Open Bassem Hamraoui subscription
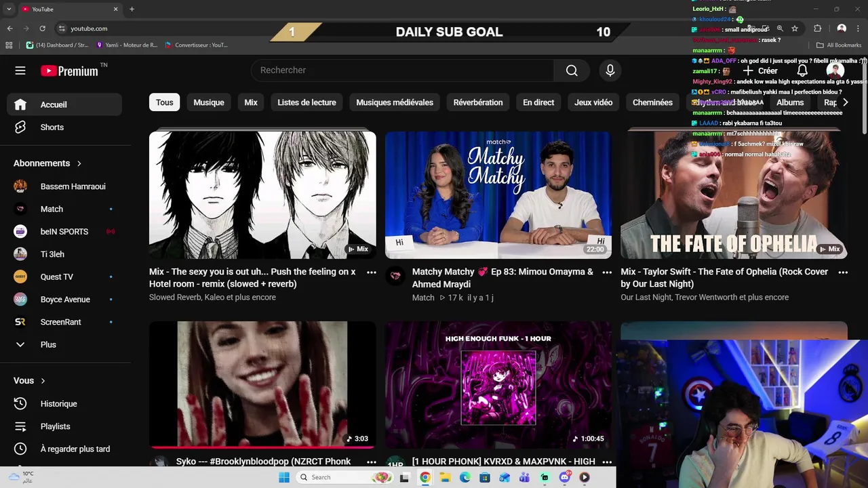Screen dimensions: 868x488 [64, 186]
